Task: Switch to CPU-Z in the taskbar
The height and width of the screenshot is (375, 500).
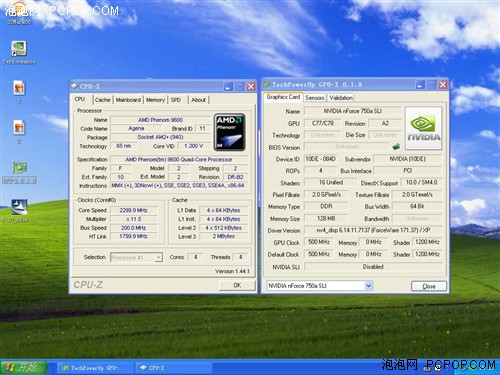Action: coord(173,368)
